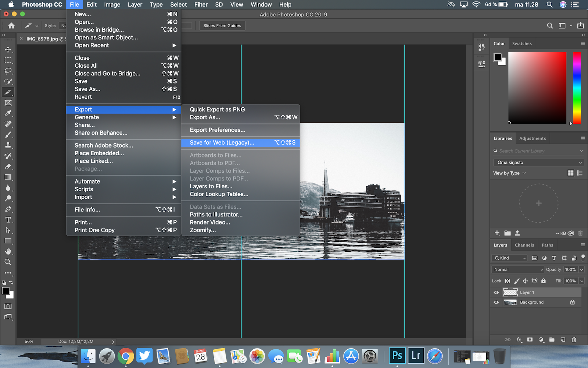
Task: Choose Export As... menu item
Action: click(x=241, y=117)
